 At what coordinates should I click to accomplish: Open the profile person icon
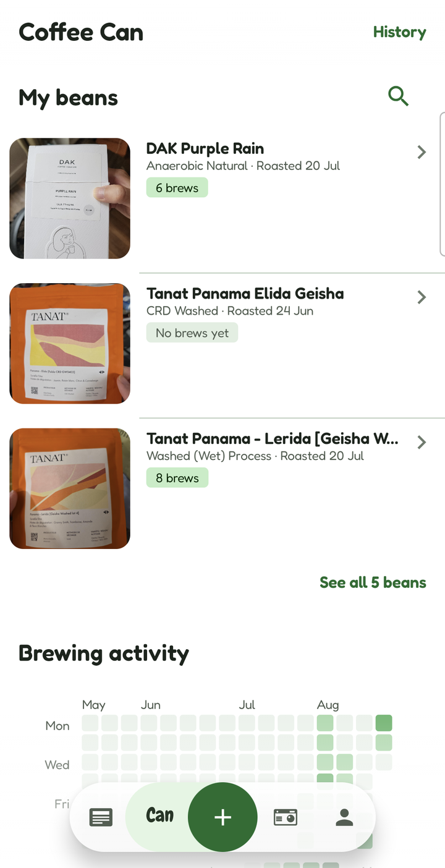(x=344, y=817)
